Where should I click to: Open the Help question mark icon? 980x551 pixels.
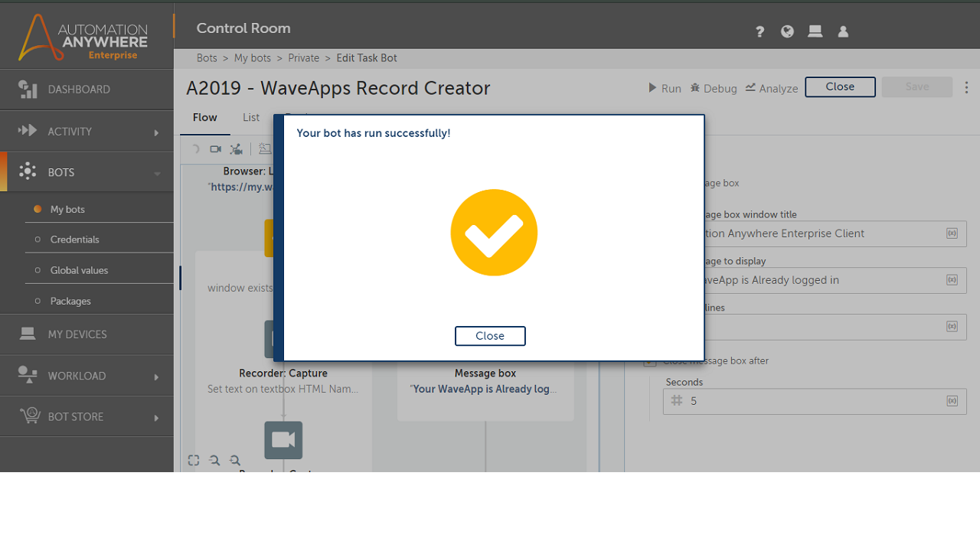[x=759, y=31]
